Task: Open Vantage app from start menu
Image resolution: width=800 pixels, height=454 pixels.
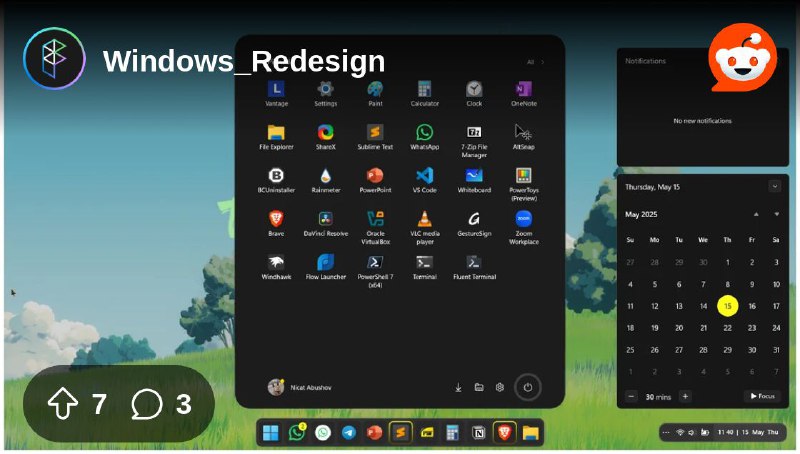Action: (276, 94)
